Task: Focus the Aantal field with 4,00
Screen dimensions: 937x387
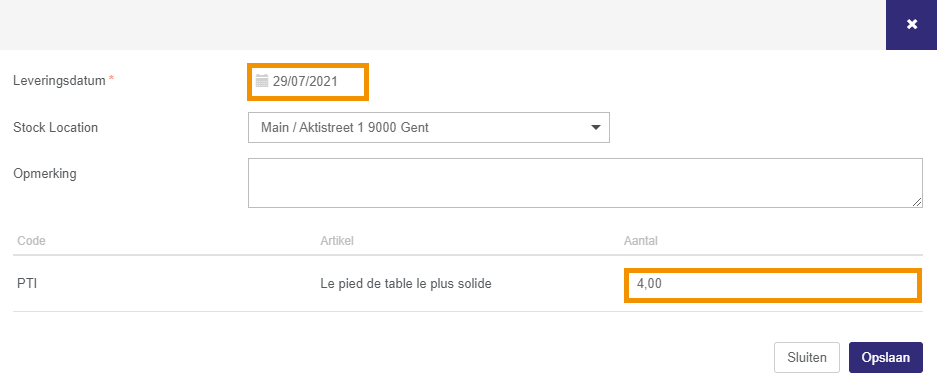Action: coord(772,285)
